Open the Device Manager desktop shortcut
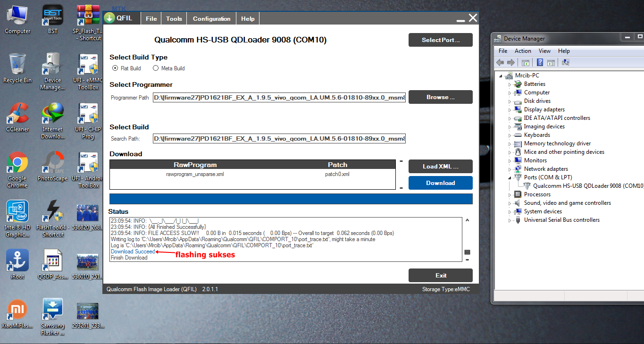Screen dimensions: 644x344 pos(53,72)
